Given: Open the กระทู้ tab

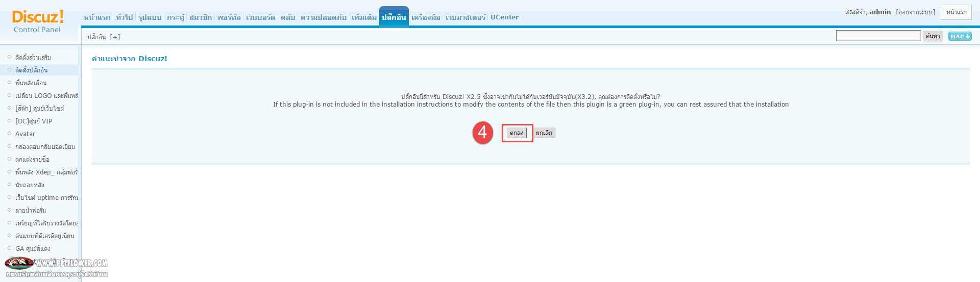Looking at the screenshot, I should 176,17.
